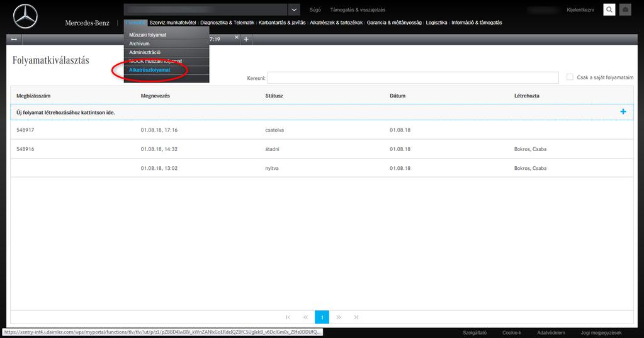Screen dimensions: 644x338
Task: Open the Súgó help link
Action: 315,10
